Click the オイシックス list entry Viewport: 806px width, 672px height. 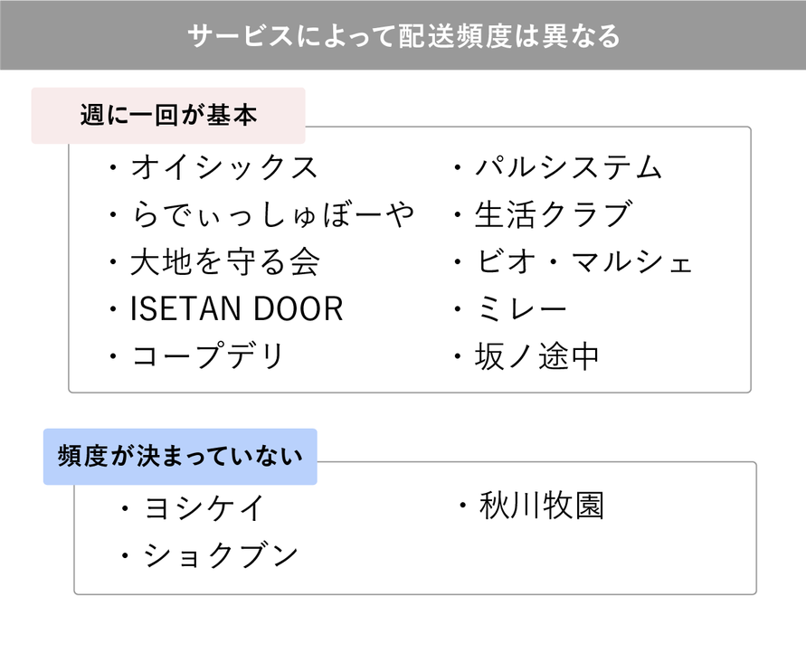click(224, 167)
